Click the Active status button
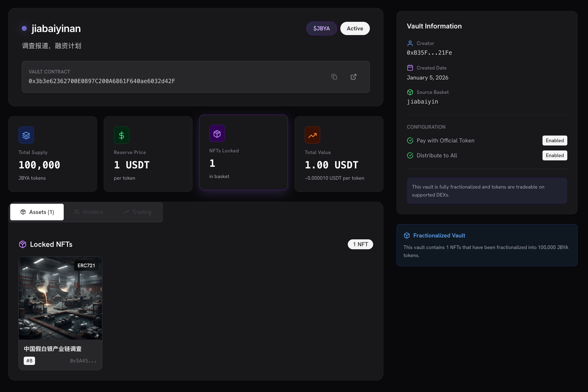This screenshot has height=392, width=588. click(x=355, y=28)
